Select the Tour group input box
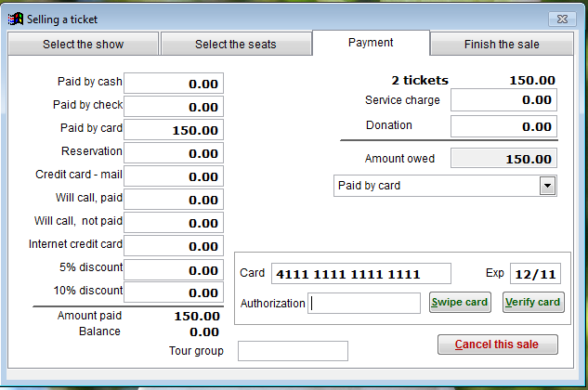This screenshot has width=588, height=390. tap(293, 351)
